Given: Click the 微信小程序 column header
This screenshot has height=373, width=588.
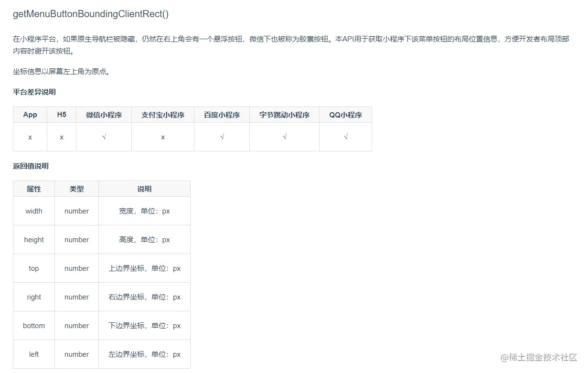Looking at the screenshot, I should 104,115.
